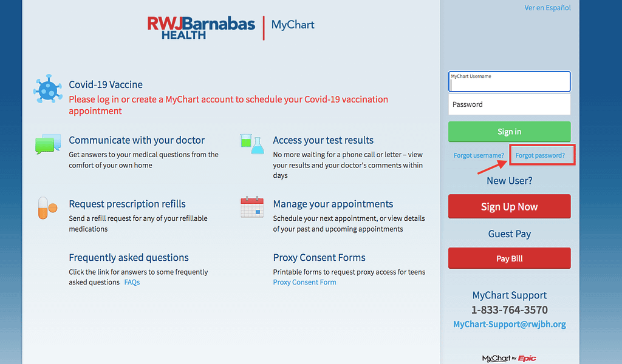Click the prescription pill icon
This screenshot has width=622, height=364.
point(47,207)
